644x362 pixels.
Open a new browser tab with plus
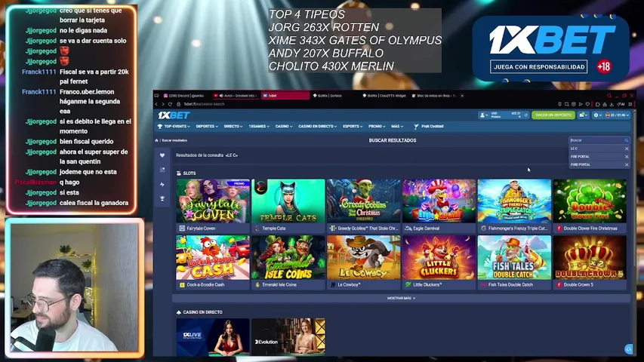(x=462, y=96)
